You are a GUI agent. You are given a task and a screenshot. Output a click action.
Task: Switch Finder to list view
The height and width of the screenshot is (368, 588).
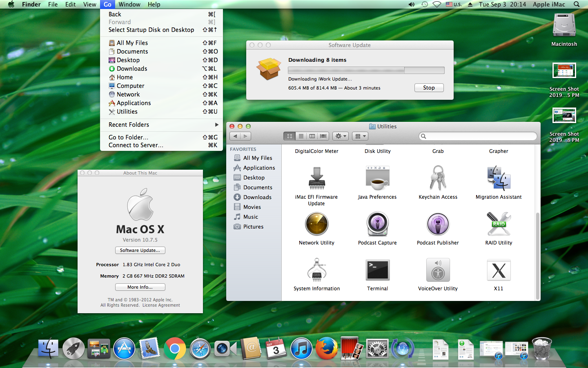tap(301, 136)
